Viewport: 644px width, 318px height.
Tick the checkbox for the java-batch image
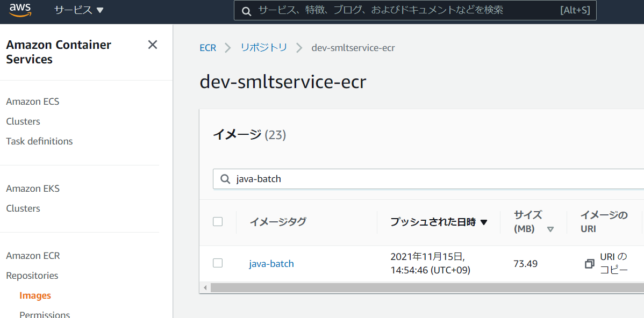click(x=218, y=263)
